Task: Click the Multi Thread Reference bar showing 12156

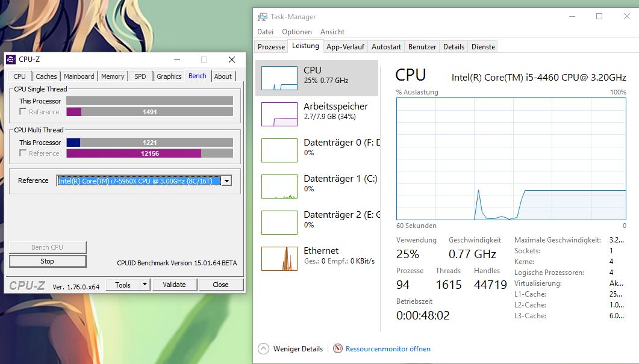Action: (x=149, y=153)
